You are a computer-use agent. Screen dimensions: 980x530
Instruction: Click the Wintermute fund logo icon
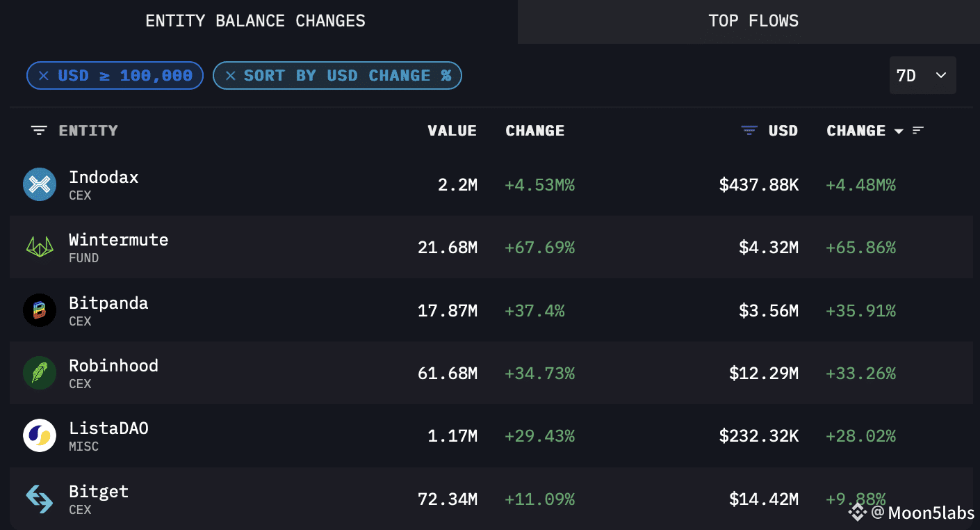coord(40,247)
